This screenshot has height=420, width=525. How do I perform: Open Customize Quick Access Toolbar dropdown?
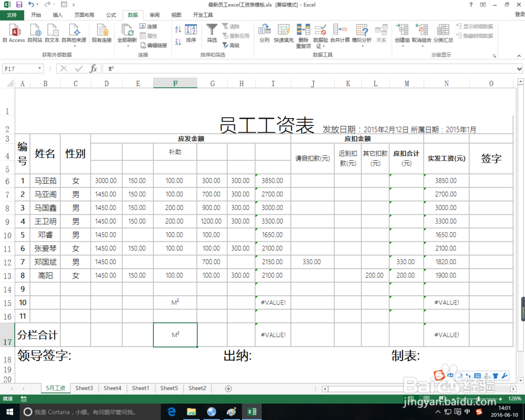tap(73, 5)
